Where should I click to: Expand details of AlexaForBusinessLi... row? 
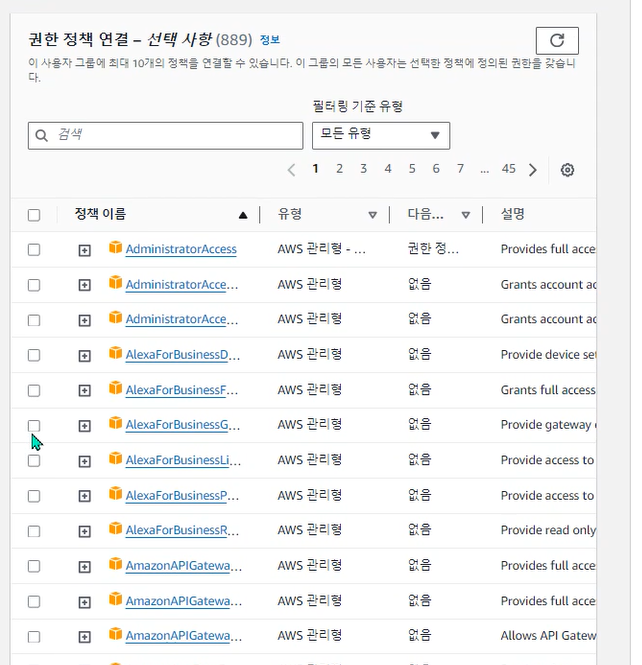(x=84, y=461)
